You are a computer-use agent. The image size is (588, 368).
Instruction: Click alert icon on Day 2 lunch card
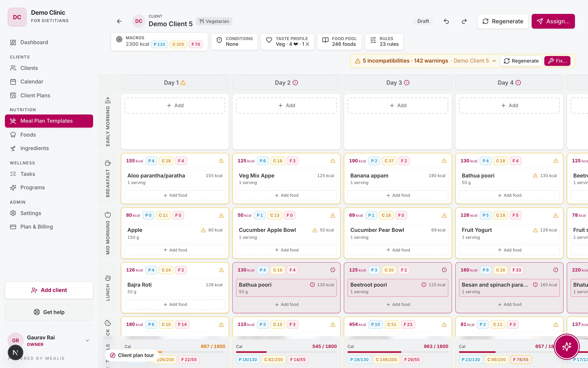point(333,270)
